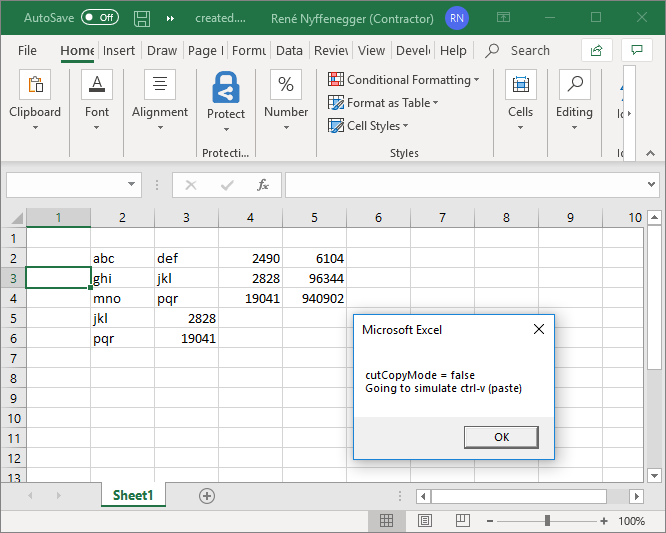Switch to Normal view in status bar
Screen dimensions: 666x533
tap(386, 521)
